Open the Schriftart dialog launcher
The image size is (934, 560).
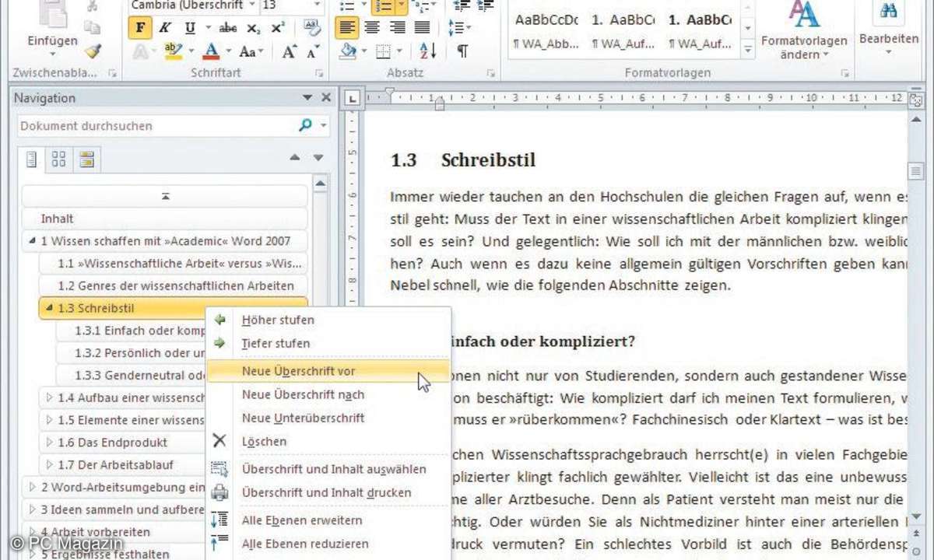pyautogui.click(x=319, y=73)
